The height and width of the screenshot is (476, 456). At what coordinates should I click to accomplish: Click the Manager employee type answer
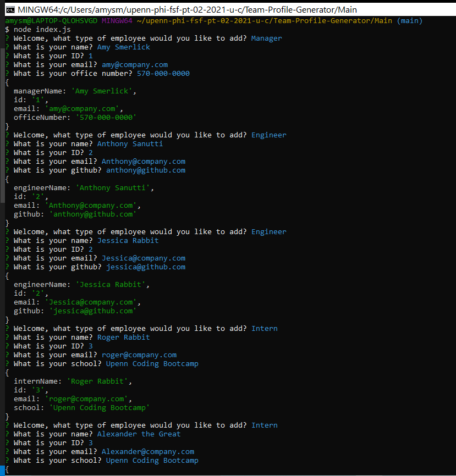(x=268, y=38)
